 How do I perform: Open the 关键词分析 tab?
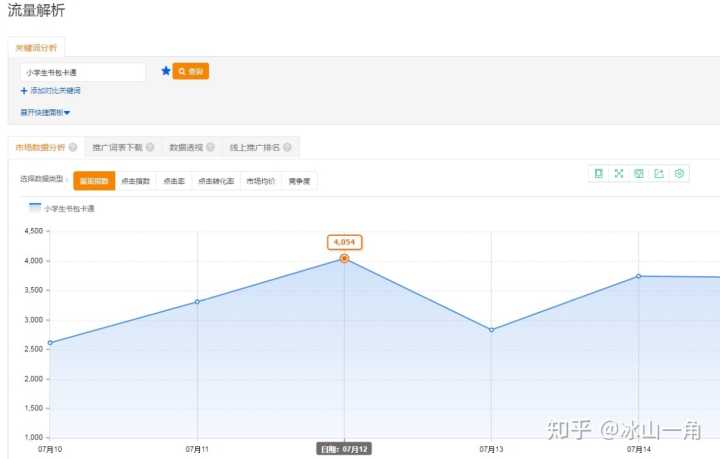(35, 48)
